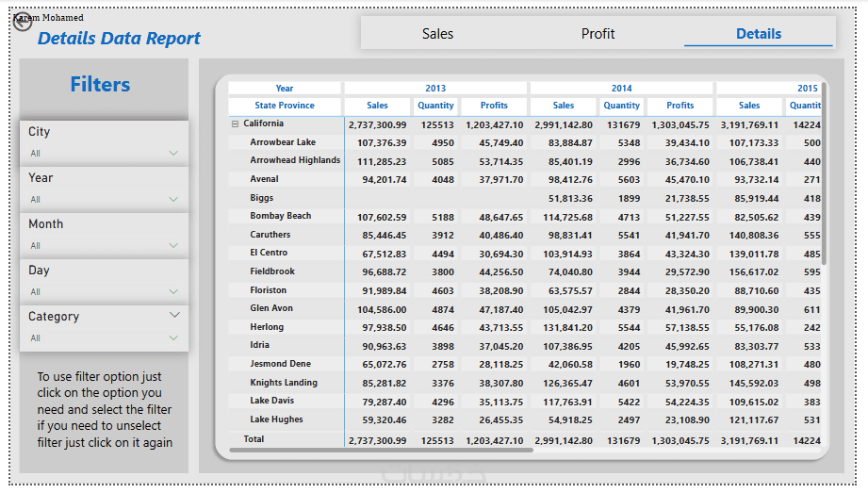Select the Arrowbear Lake row label
The height and width of the screenshot is (493, 868).
coord(283,142)
